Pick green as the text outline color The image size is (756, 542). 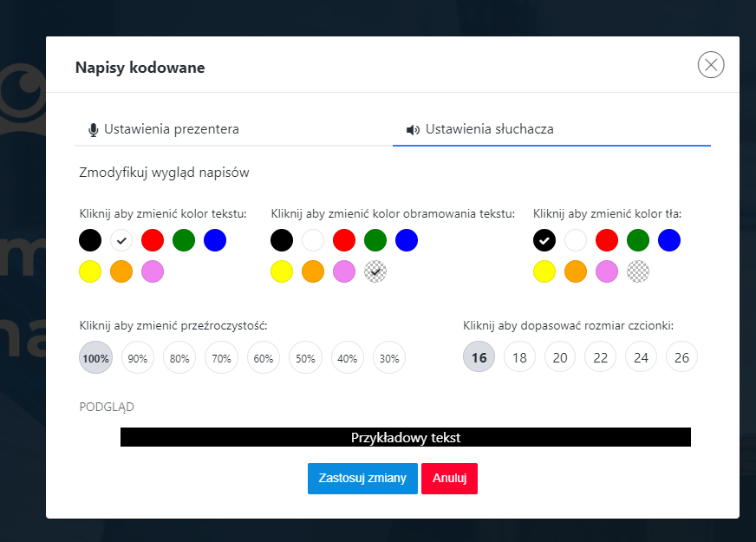[x=375, y=240]
